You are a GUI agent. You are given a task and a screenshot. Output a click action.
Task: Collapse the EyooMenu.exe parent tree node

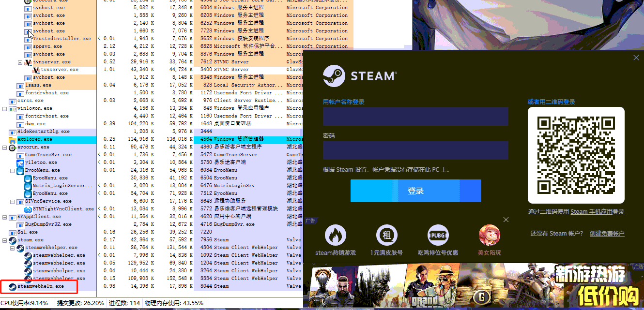click(x=13, y=171)
